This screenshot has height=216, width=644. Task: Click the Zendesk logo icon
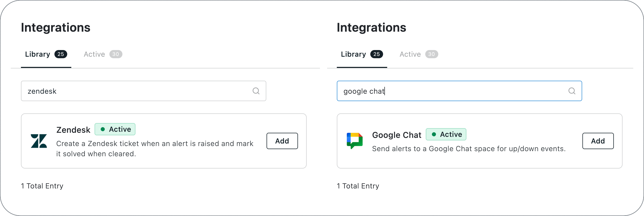(x=39, y=141)
